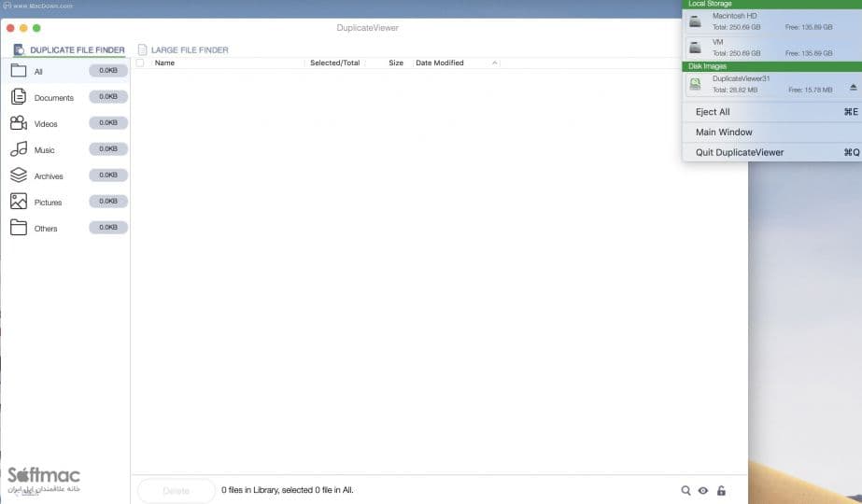Click the Archives stack icon

click(x=18, y=175)
